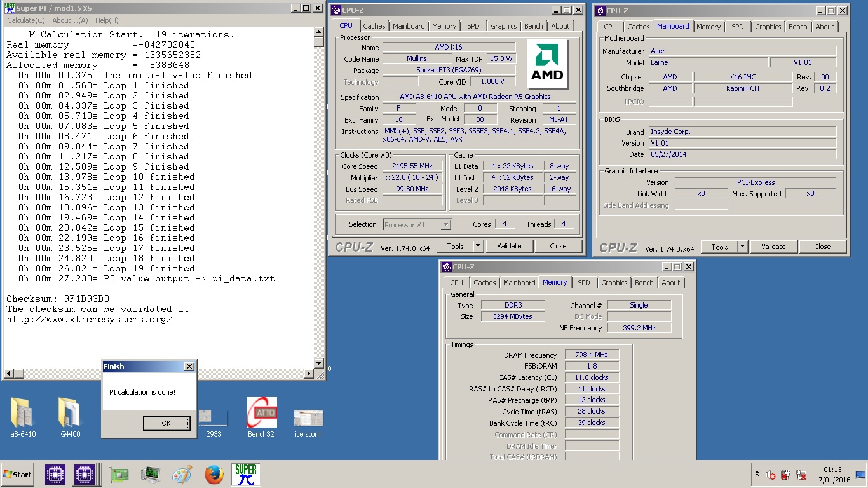Viewport: 868px width, 488px height.
Task: Click the first CPU-Z taskbar icon
Action: coord(55,475)
